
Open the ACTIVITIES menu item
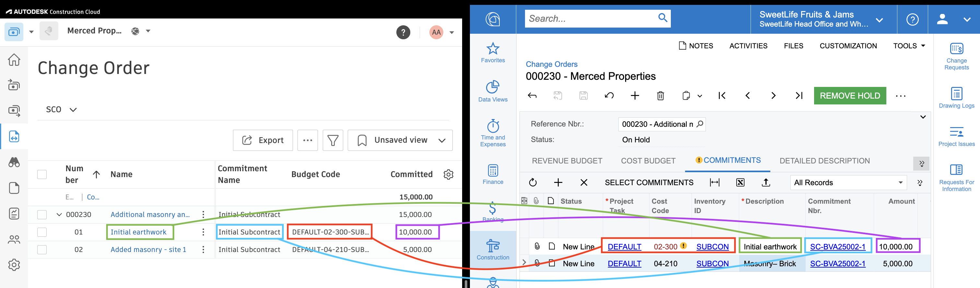click(x=748, y=46)
